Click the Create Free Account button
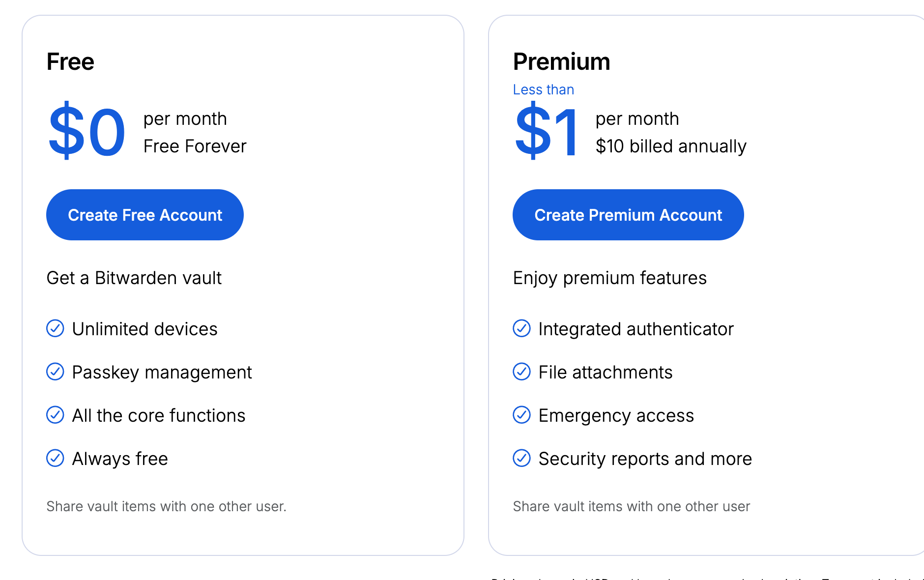 [145, 215]
